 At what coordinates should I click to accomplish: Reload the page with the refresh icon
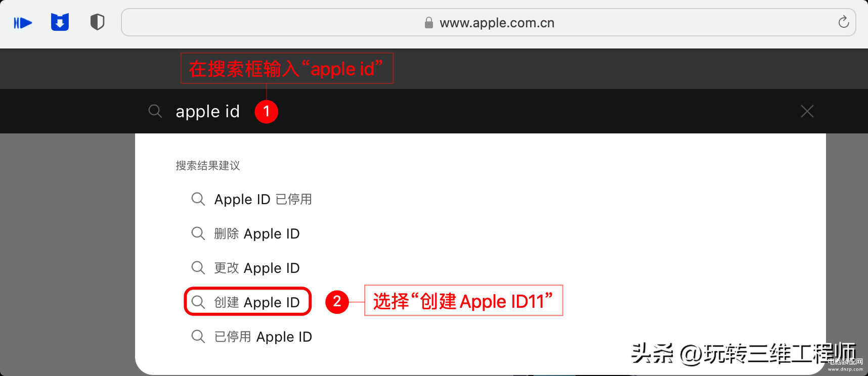click(x=843, y=22)
